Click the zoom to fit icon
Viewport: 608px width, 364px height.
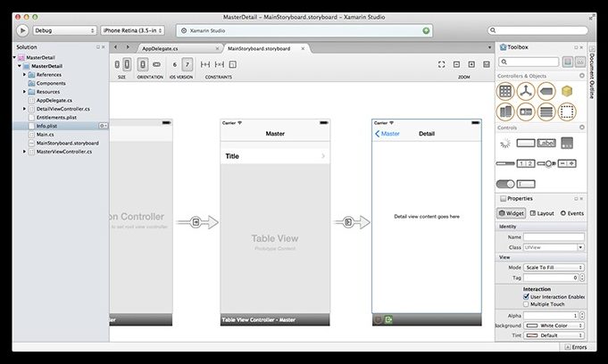(x=442, y=64)
